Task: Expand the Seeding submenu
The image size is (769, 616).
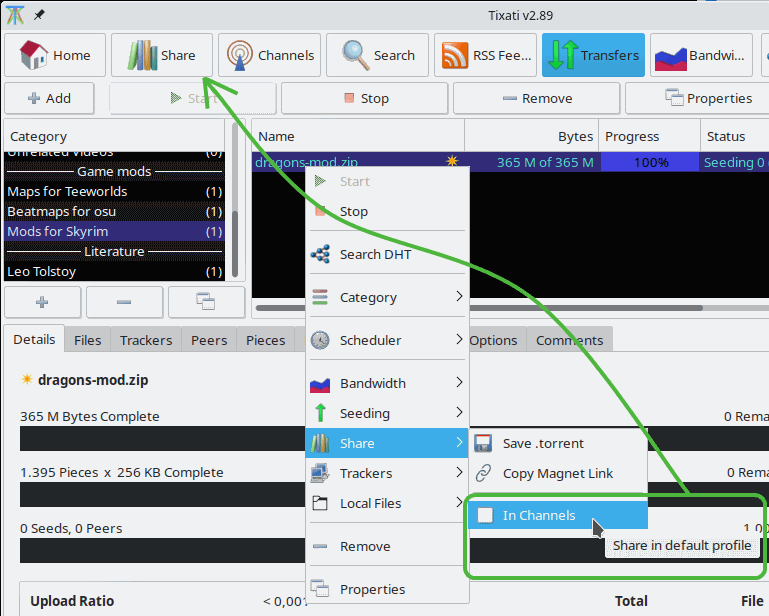Action: [x=459, y=412]
